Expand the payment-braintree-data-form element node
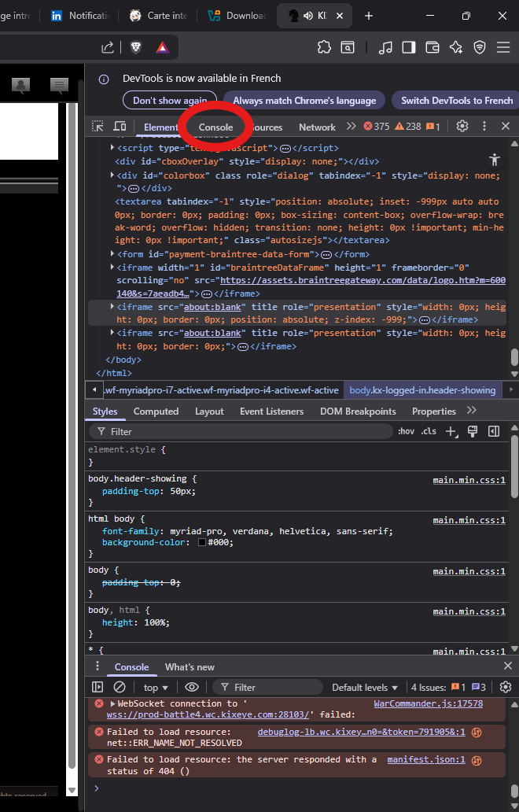This screenshot has width=519, height=812. [x=112, y=254]
